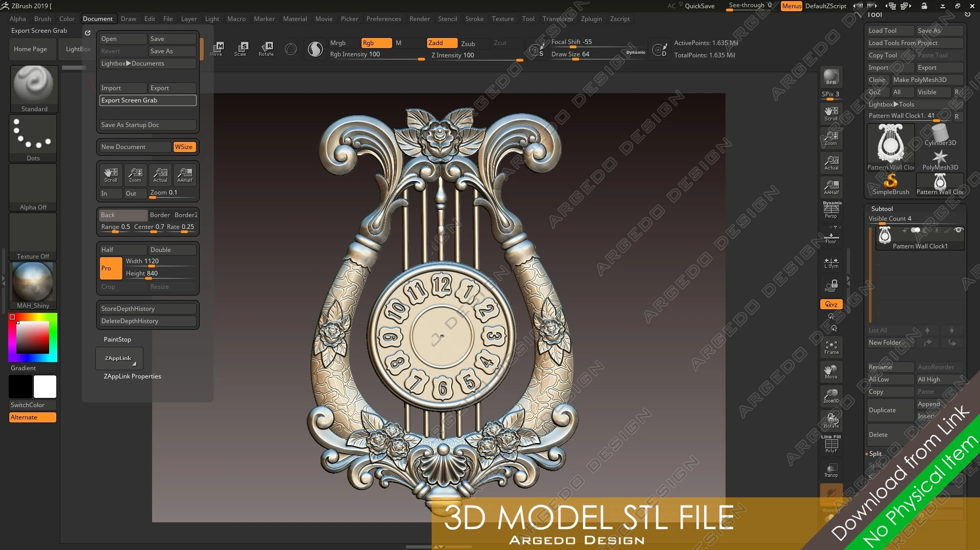Viewport: 980px width, 550px height.
Task: Select the Move mode icon in top shelf
Action: 217,49
